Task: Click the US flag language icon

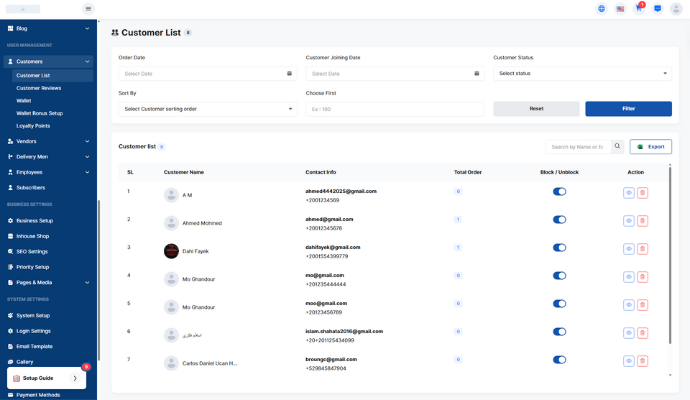Action: pyautogui.click(x=620, y=9)
